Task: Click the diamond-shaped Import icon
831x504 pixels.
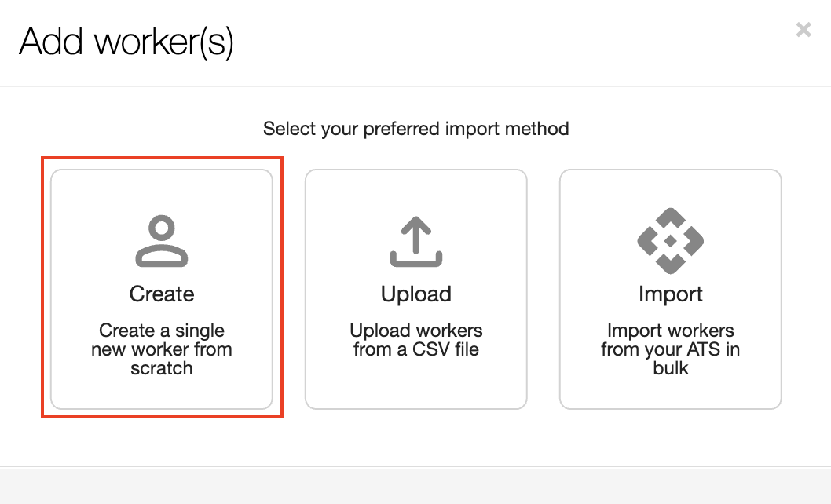Action: [x=670, y=241]
